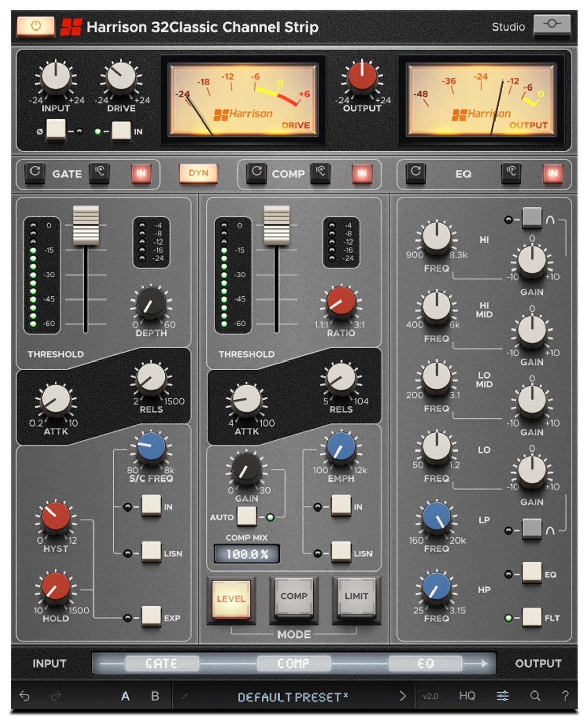The image size is (588, 721).
Task: Click the v2.0 version label
Action: coord(430,696)
